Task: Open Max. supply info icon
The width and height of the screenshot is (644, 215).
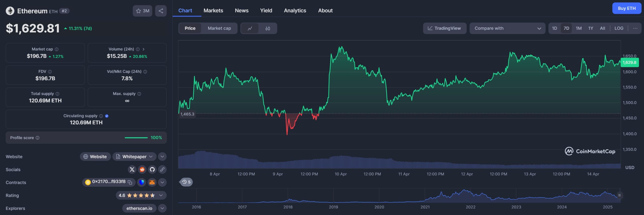Action: [139, 94]
